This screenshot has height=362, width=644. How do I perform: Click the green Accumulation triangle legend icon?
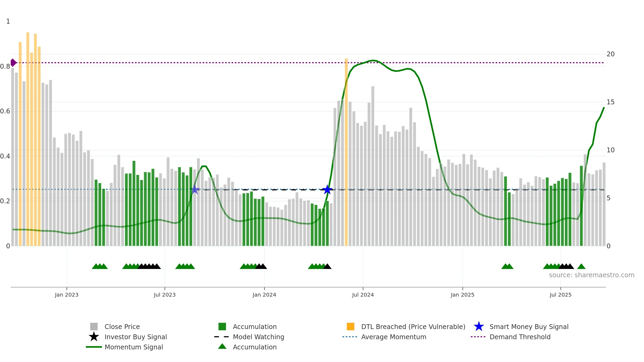222,346
